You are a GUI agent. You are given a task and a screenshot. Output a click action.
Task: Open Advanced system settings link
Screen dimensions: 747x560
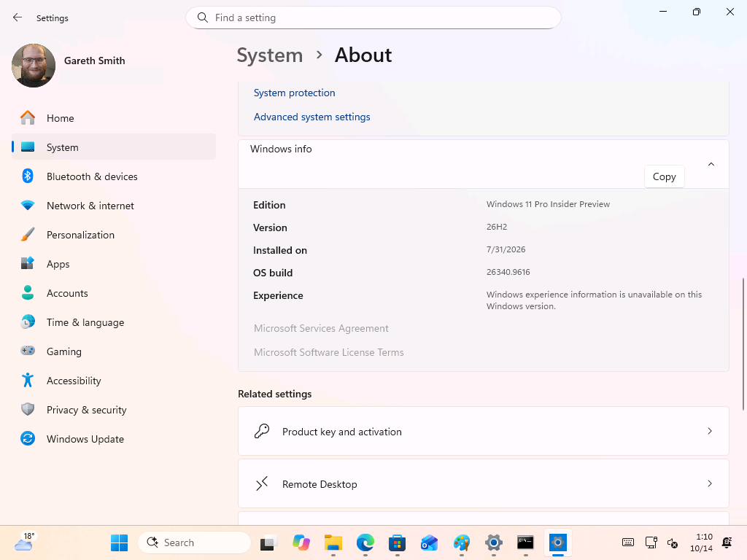[311, 117]
